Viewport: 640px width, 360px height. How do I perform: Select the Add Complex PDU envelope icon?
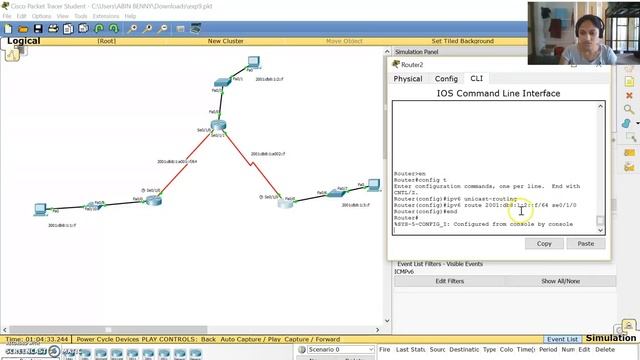click(x=629, y=167)
